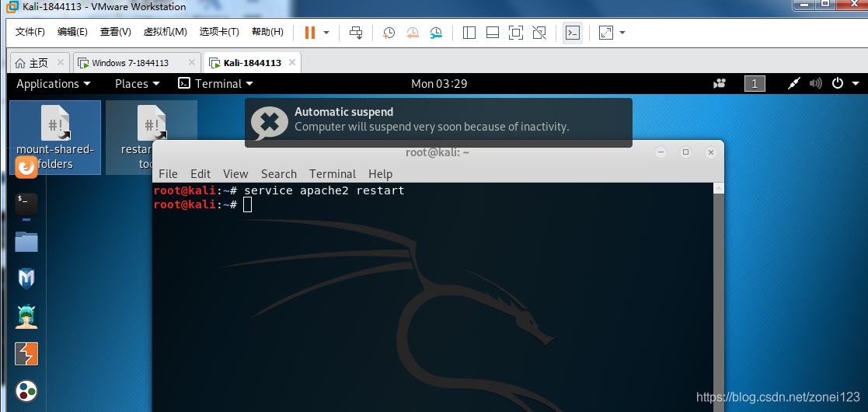Toggle the thumbnail bar icon
This screenshot has width=868, height=412.
tap(493, 33)
